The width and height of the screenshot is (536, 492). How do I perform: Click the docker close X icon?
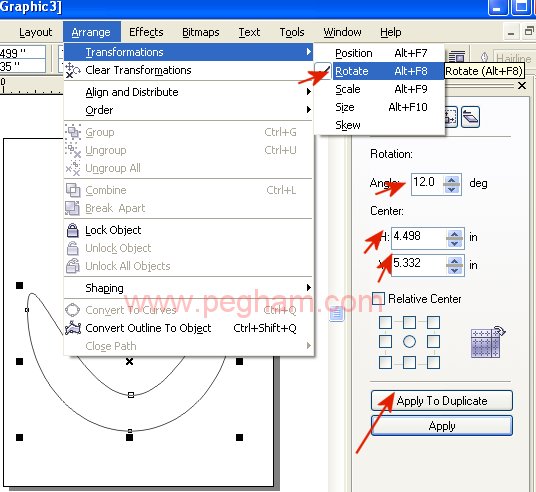click(522, 85)
